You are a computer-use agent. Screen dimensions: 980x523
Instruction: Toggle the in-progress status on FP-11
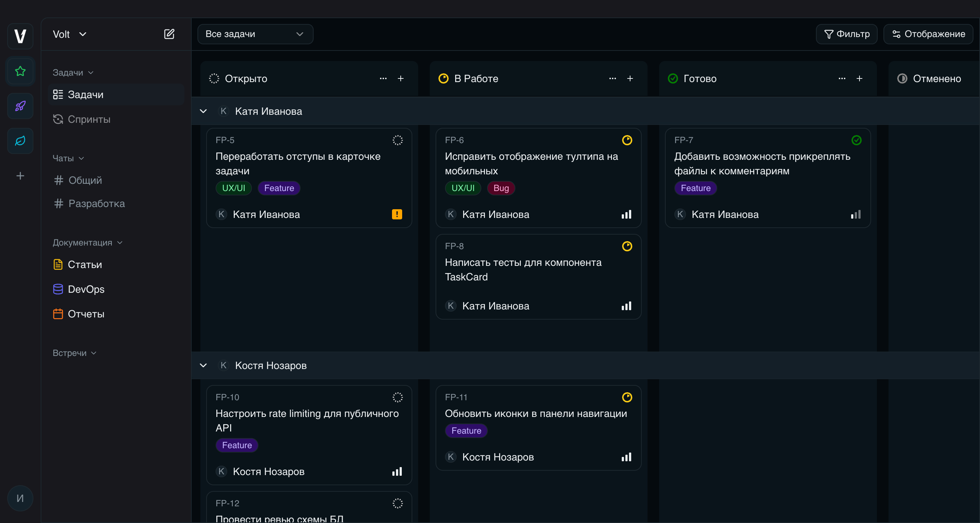coord(627,397)
